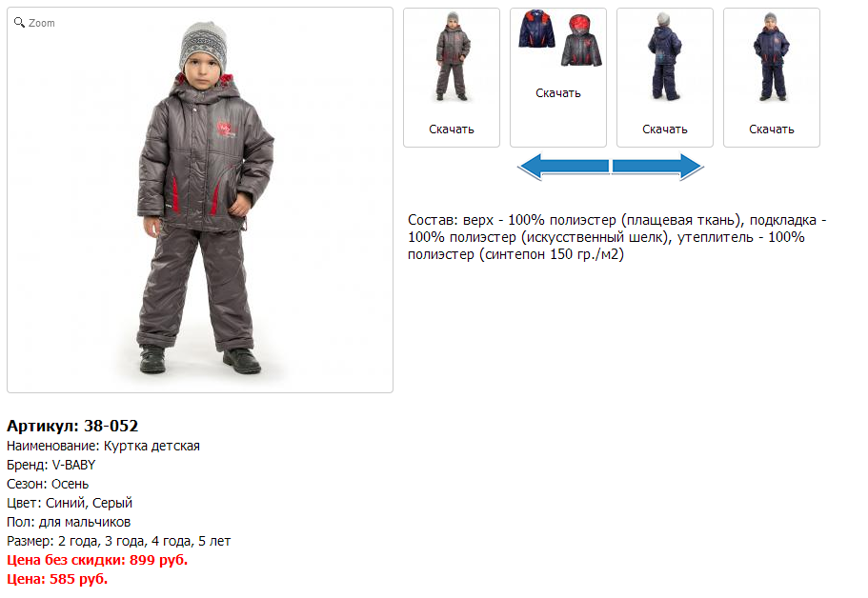Select the thumbnail showing two jackets
The height and width of the screenshot is (598, 868).
pos(559,39)
